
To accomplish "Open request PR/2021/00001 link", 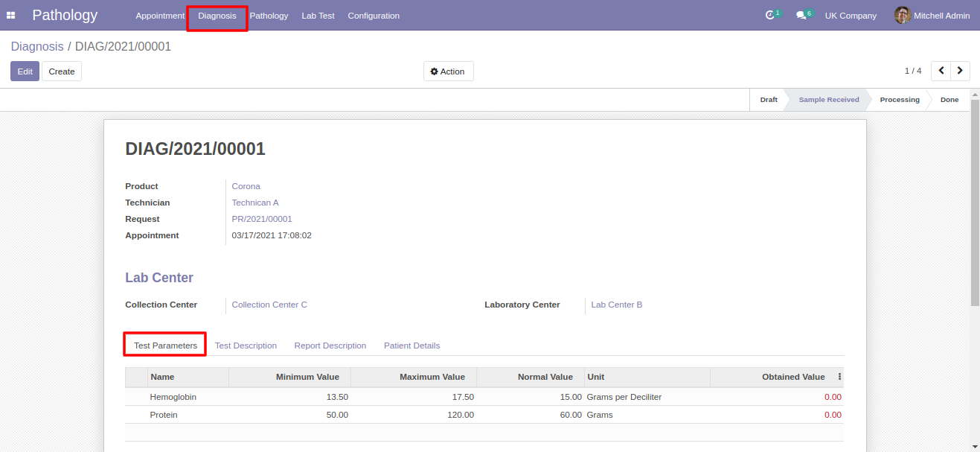I will coord(262,219).
